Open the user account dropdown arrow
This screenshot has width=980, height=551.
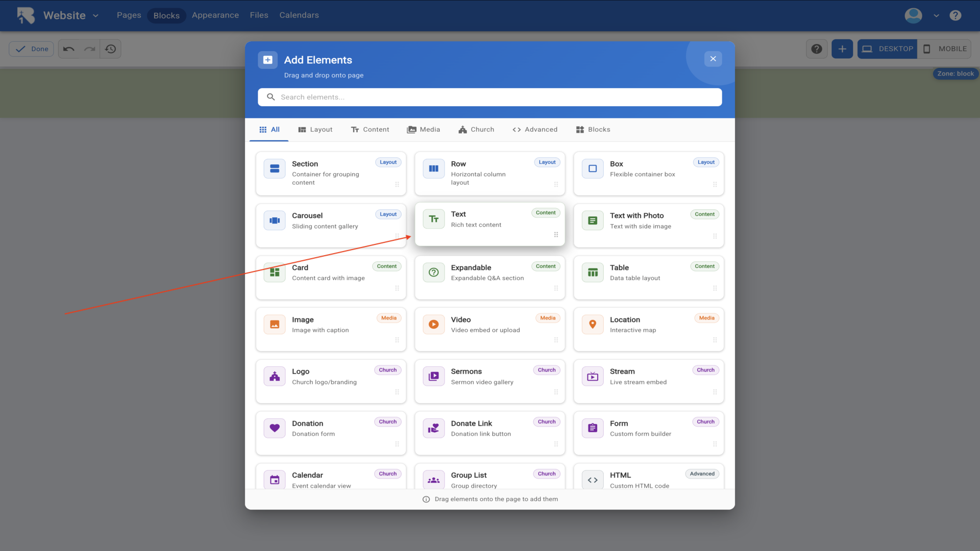click(x=936, y=16)
